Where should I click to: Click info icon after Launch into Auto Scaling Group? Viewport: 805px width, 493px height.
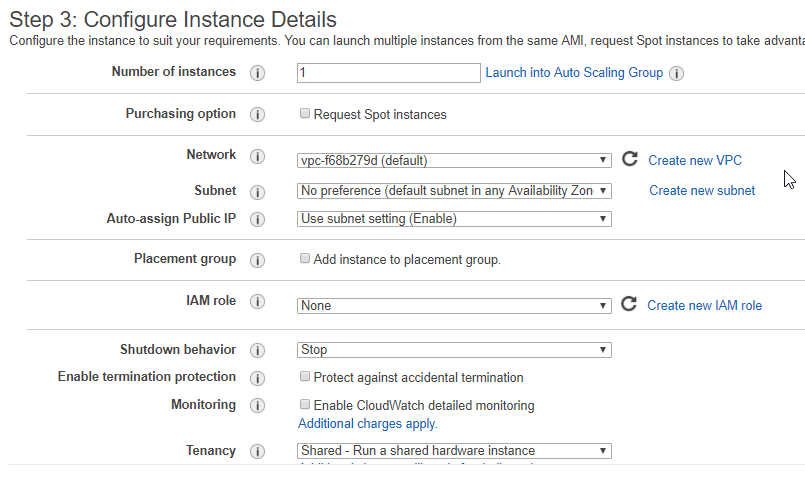pos(677,73)
